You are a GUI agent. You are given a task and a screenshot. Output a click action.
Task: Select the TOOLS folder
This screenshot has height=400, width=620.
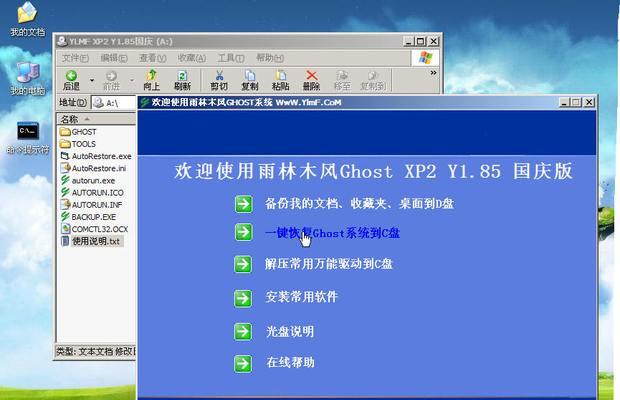click(x=78, y=144)
